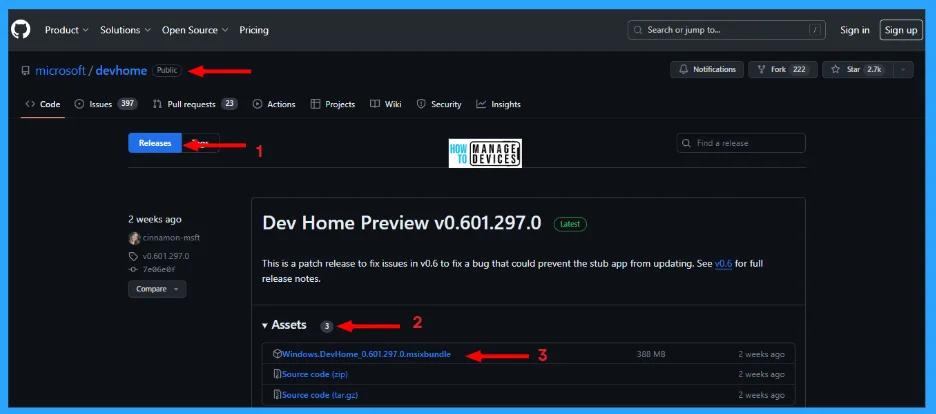Open the Projects tab
Viewport: 936px width, 414px height.
point(332,104)
